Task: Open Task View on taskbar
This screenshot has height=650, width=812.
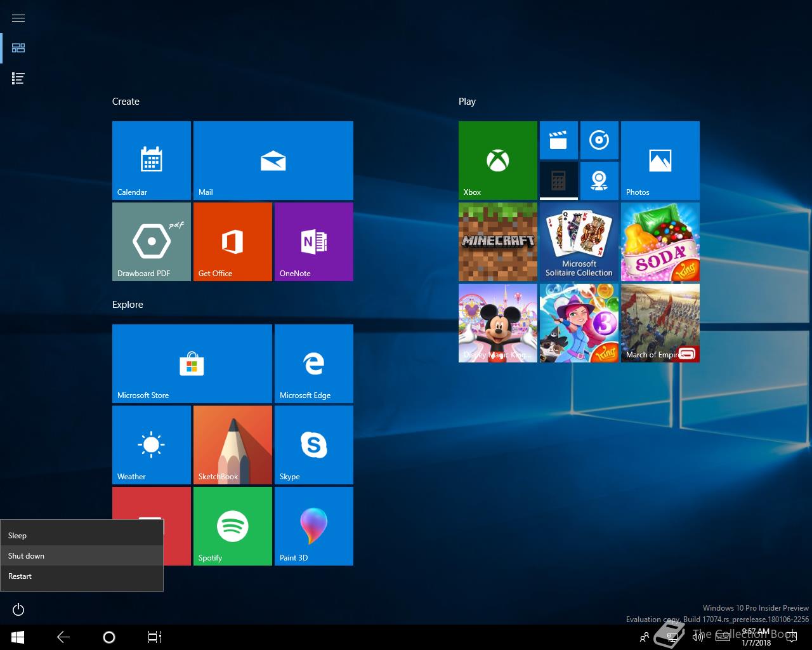Action: coord(155,637)
